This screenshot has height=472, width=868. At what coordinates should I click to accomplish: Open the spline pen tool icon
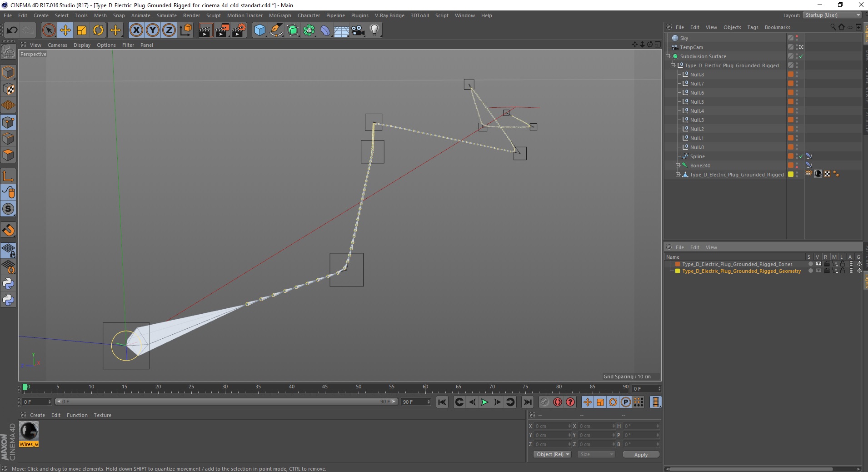[x=276, y=30]
